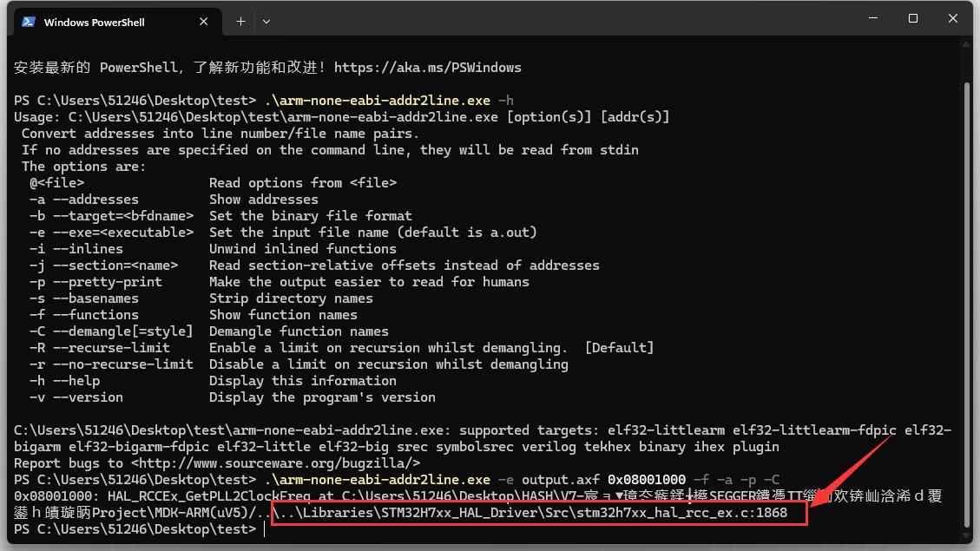Click the '-i --inlines' option text

click(76, 249)
